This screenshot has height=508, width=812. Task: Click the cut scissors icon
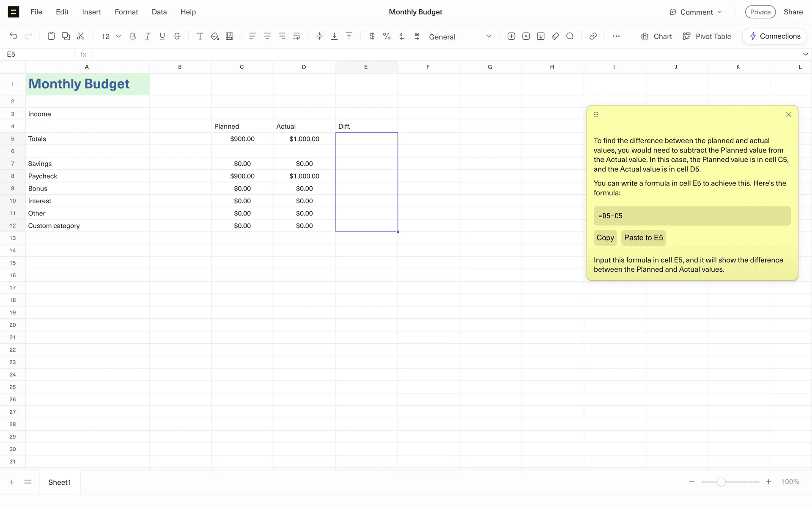click(x=80, y=36)
